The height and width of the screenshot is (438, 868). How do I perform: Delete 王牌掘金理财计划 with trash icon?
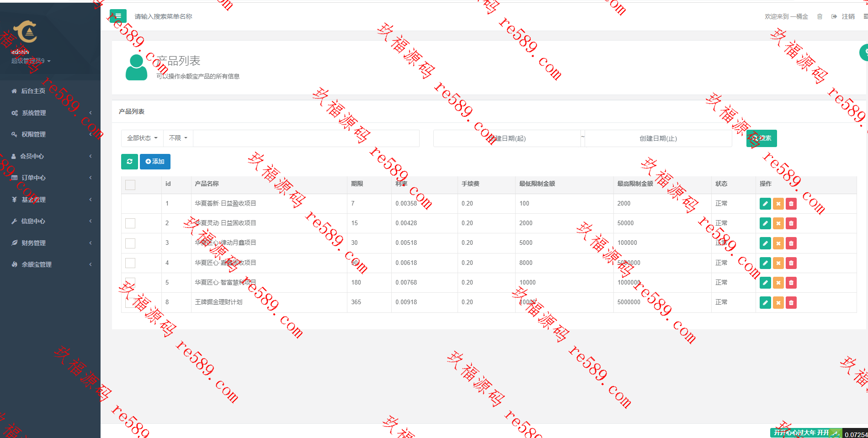[x=791, y=302]
